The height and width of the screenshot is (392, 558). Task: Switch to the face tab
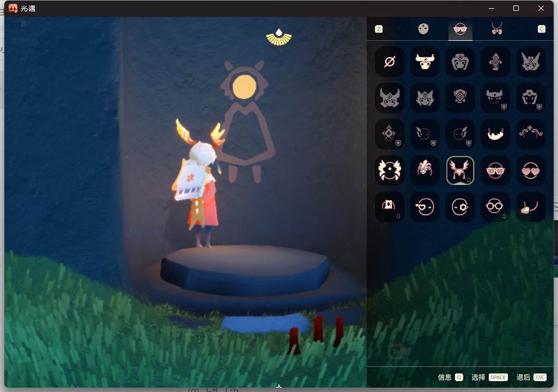click(423, 29)
